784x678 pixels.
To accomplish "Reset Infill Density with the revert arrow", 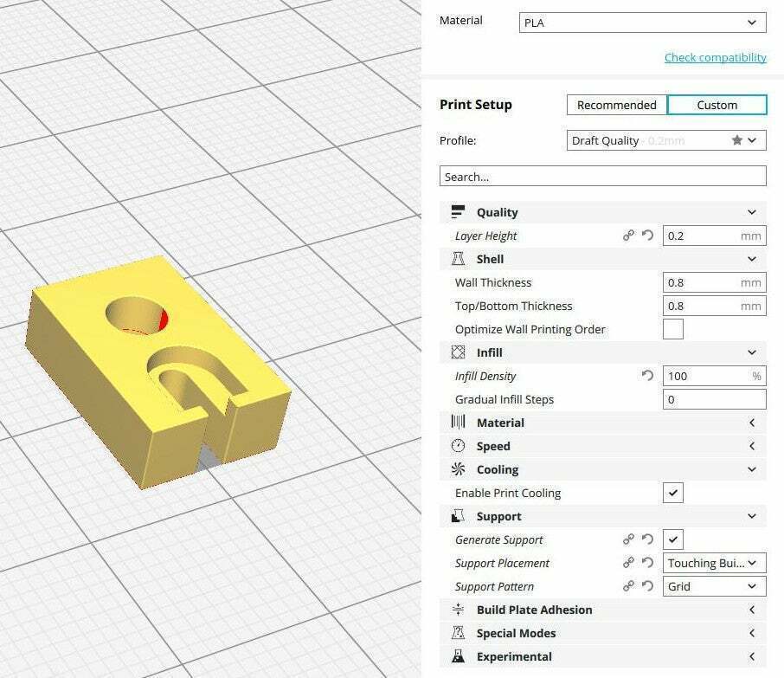I will pyautogui.click(x=647, y=375).
